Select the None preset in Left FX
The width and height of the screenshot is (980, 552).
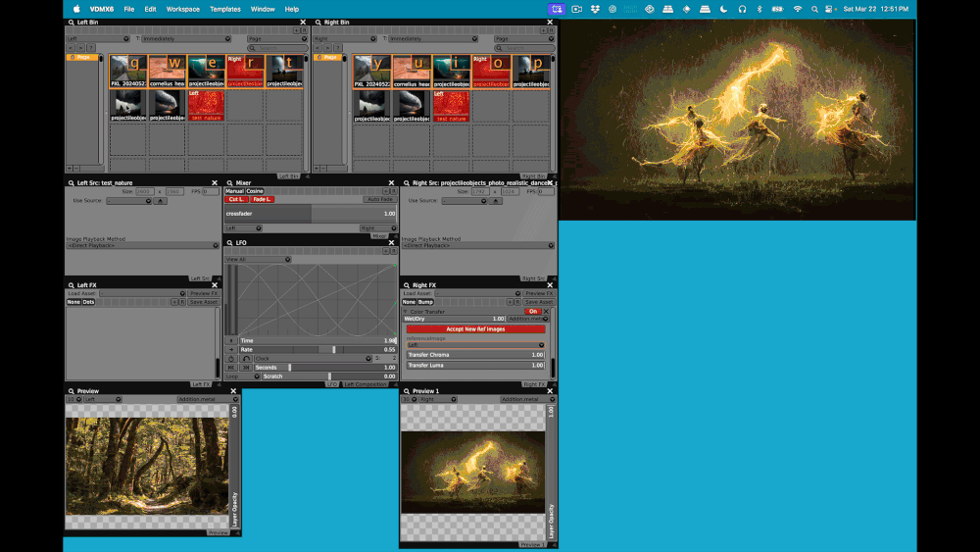(x=73, y=302)
